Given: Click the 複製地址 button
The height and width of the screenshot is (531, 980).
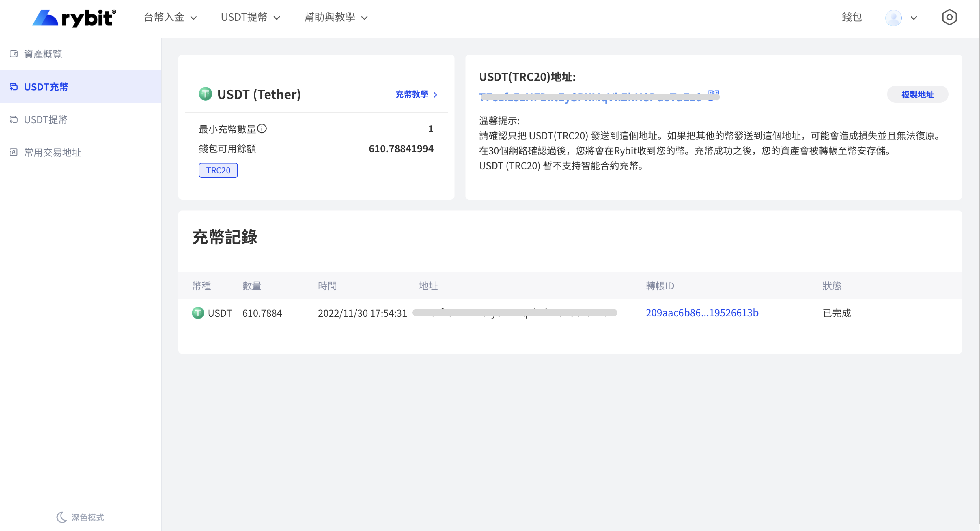Looking at the screenshot, I should 917,94.
